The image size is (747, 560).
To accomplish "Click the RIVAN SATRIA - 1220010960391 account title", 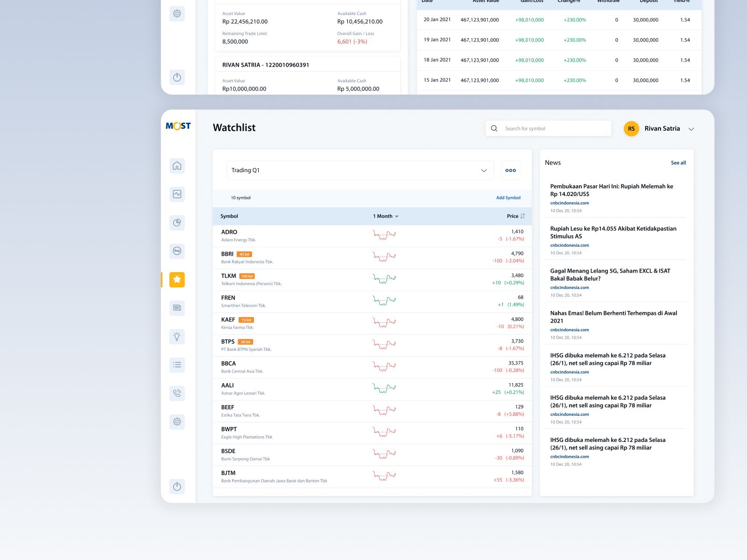I will [x=266, y=65].
